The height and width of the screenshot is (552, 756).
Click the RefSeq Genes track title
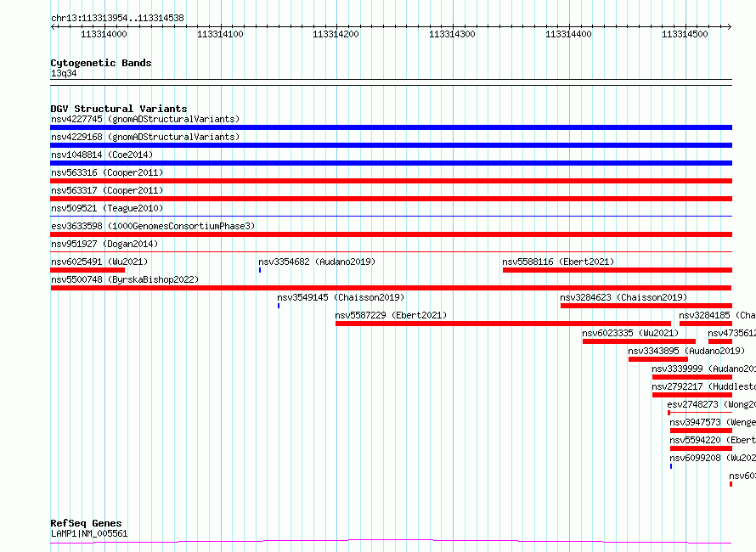click(x=86, y=523)
